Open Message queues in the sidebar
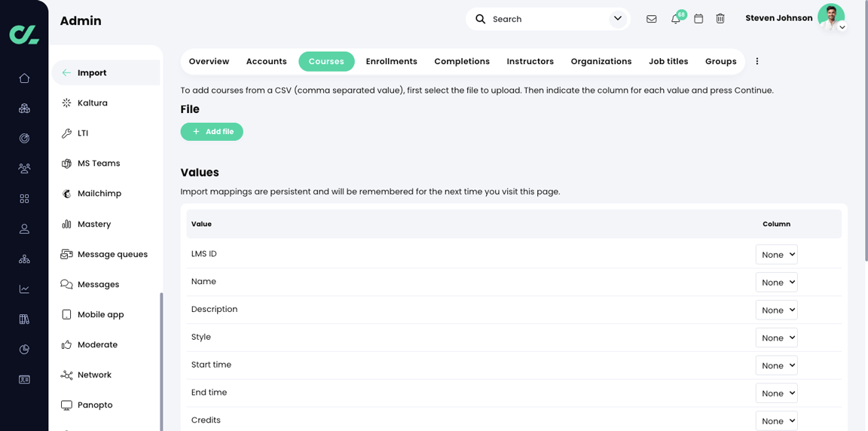The image size is (868, 431). (x=104, y=255)
